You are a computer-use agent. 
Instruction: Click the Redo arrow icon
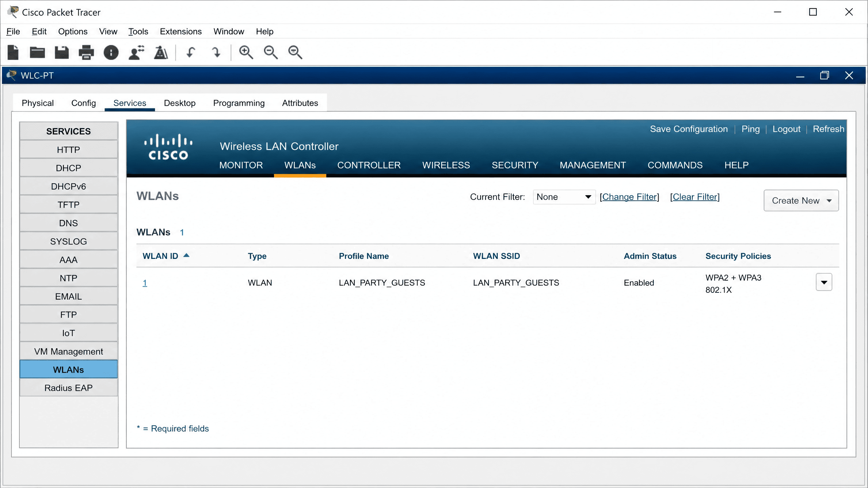click(x=216, y=53)
